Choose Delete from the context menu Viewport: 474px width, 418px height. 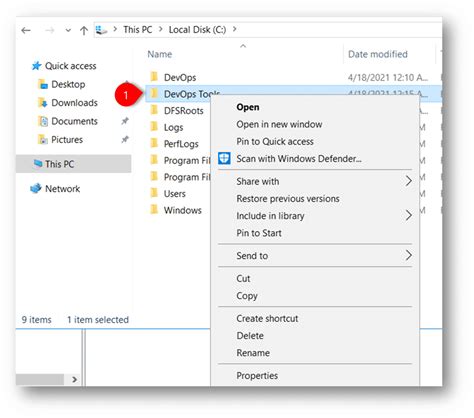pos(250,336)
